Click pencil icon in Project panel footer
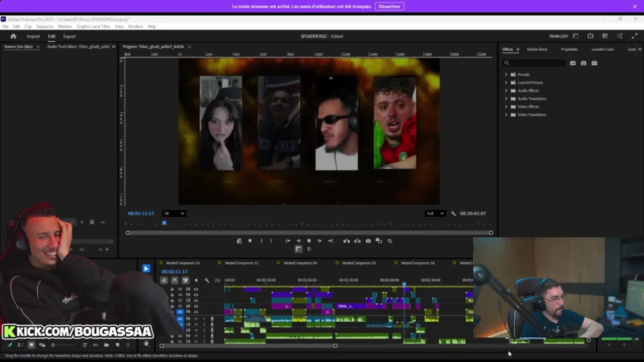This screenshot has width=644, height=362. click(x=10, y=345)
